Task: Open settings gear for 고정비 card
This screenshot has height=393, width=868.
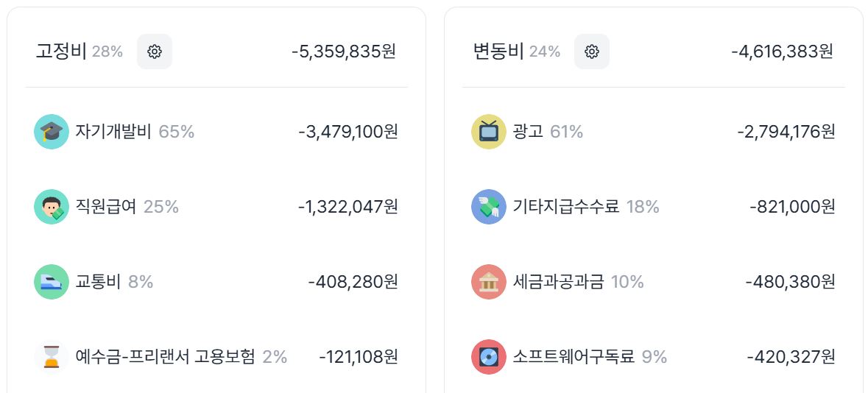Action: coord(154,52)
